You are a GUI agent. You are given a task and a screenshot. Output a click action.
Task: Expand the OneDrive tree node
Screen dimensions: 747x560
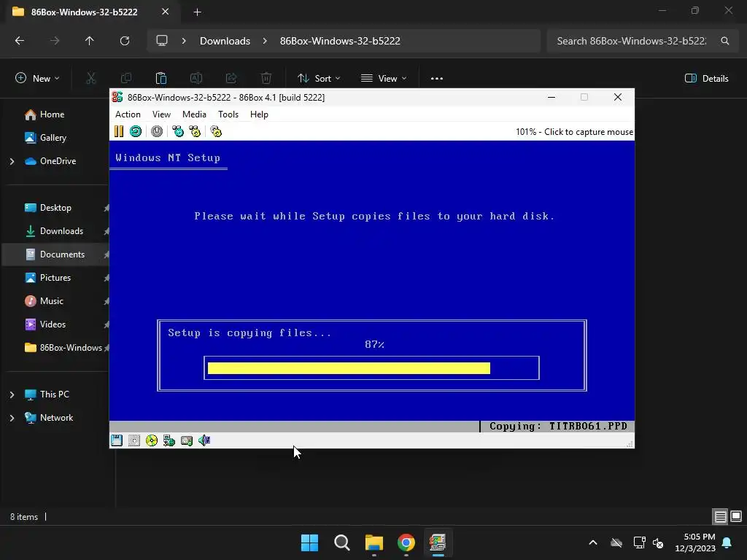click(12, 161)
